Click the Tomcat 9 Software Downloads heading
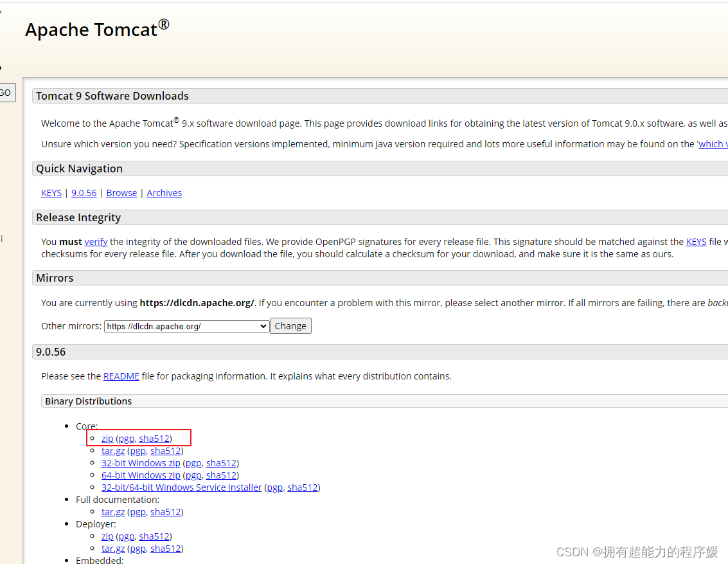Screen dimensions: 728x564 click(112, 96)
